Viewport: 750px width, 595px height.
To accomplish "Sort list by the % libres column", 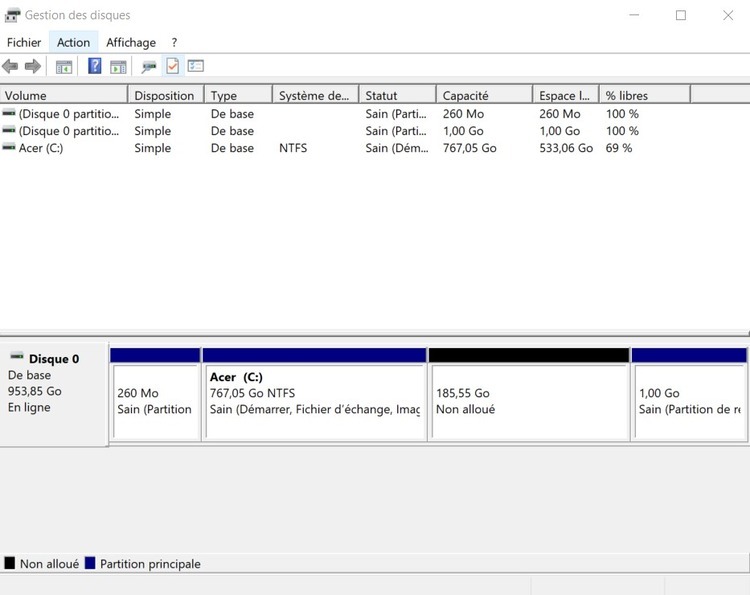I will 644,95.
